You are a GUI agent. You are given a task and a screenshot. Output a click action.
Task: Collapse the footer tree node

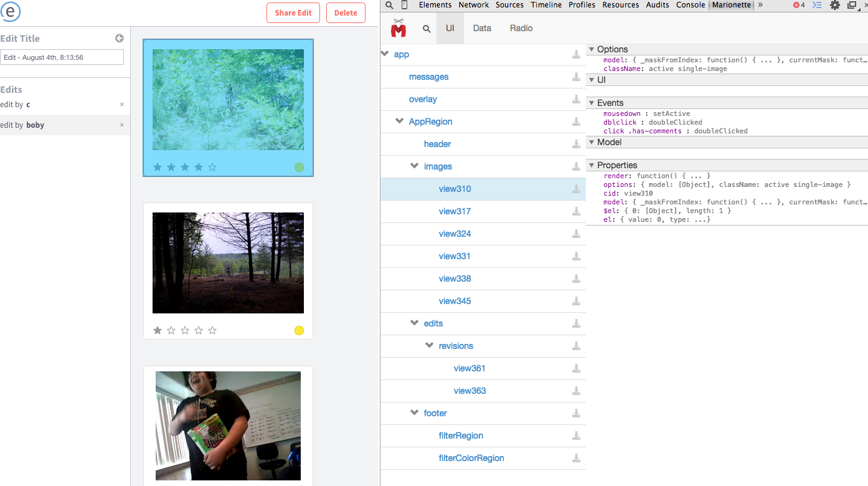point(415,413)
